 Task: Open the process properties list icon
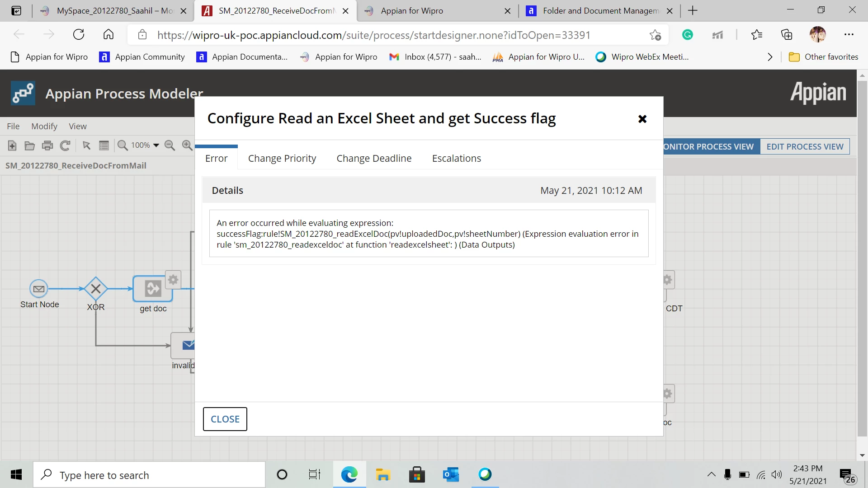click(x=104, y=145)
